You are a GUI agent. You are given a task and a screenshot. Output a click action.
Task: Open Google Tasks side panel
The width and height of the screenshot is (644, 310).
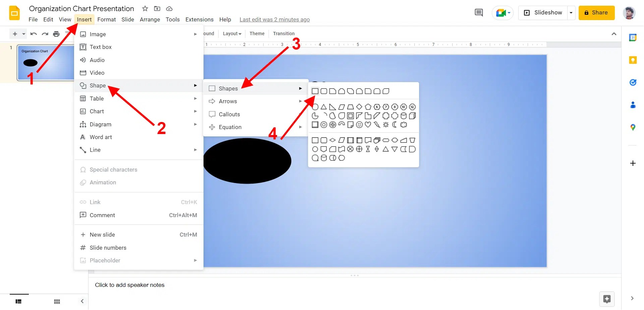(633, 82)
